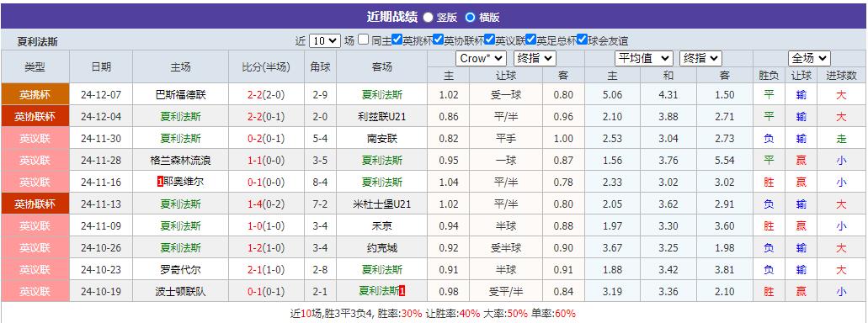Click the 2-2(2-0) score on 24-12-07
Viewport: 868px width, 323px height.
[266, 94]
